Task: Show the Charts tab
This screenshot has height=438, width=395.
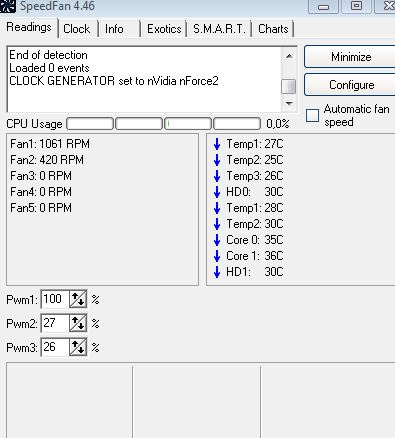Action: click(x=273, y=29)
